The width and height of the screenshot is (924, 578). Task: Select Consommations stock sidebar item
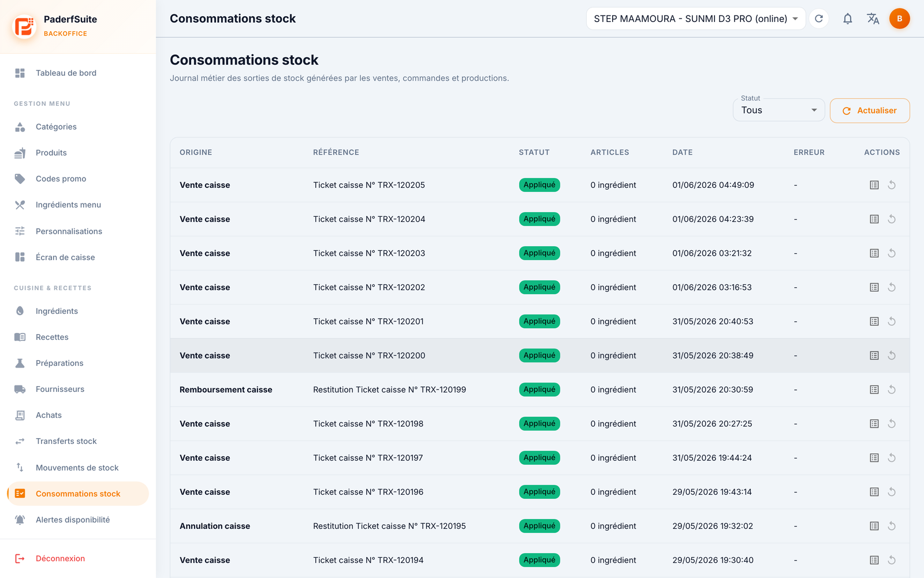tap(77, 494)
